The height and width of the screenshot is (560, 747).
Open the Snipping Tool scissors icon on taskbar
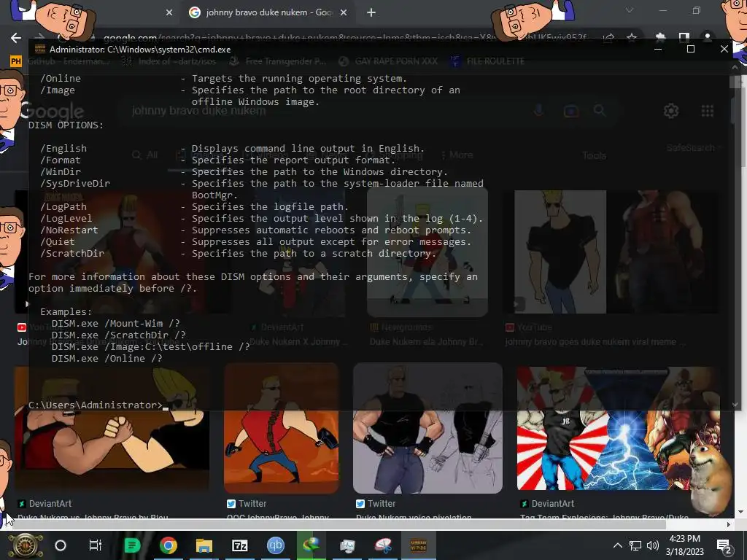click(x=383, y=545)
